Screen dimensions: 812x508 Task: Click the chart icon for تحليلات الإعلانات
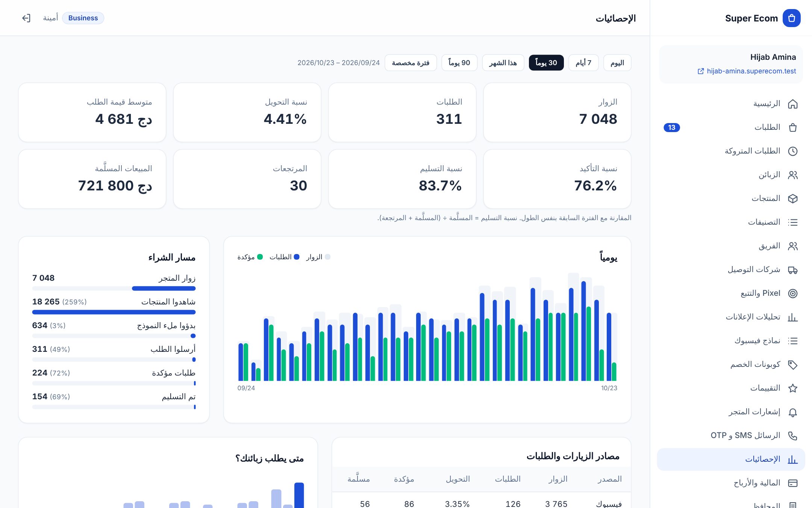click(792, 317)
